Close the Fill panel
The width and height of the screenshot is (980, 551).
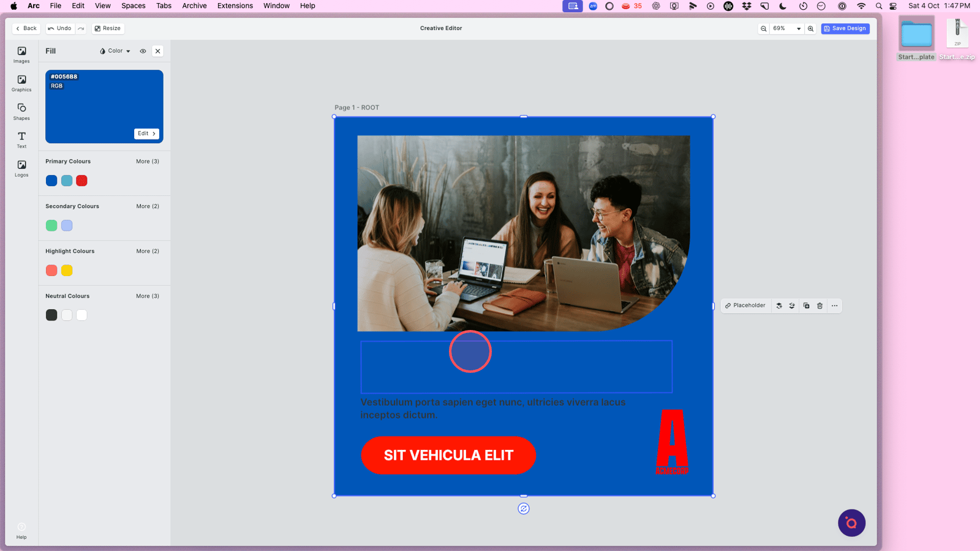click(158, 51)
